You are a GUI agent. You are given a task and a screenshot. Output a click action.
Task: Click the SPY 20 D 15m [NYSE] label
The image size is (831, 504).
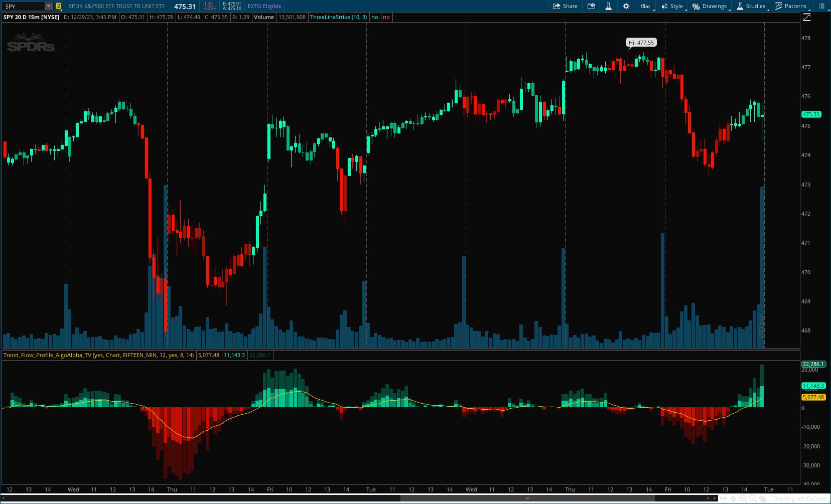(31, 17)
